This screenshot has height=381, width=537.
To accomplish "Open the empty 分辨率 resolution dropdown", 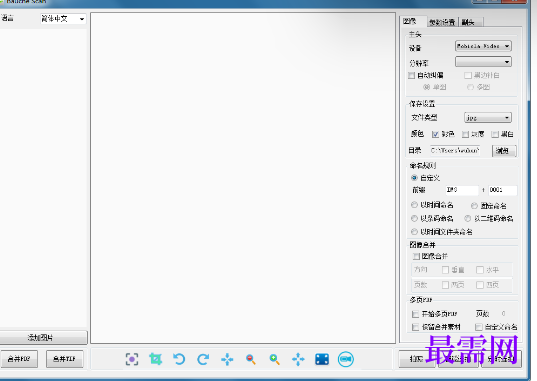I will pos(483,62).
